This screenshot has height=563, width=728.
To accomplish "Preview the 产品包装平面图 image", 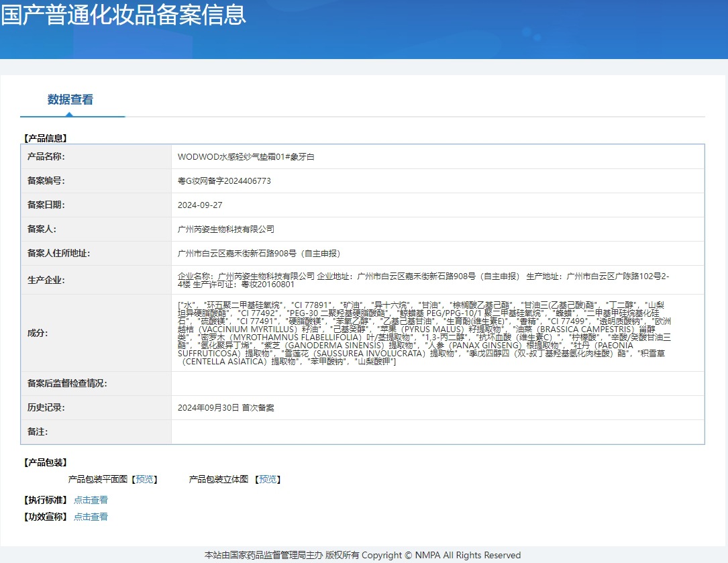I will point(144,479).
